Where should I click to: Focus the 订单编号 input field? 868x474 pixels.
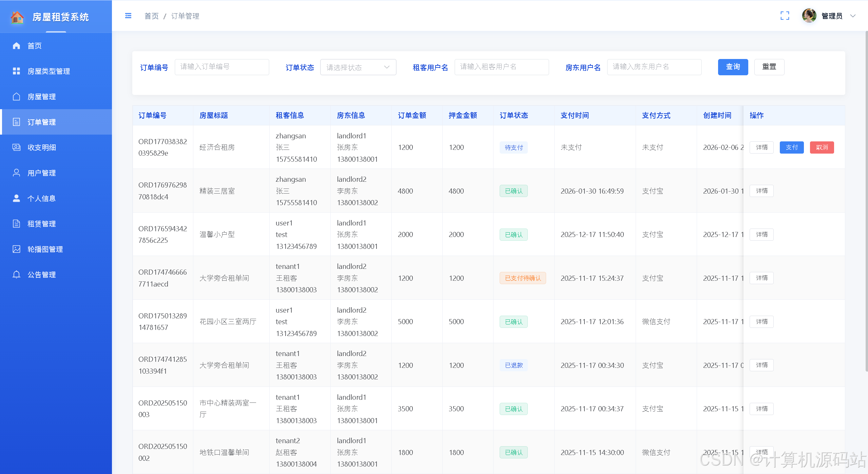222,67
